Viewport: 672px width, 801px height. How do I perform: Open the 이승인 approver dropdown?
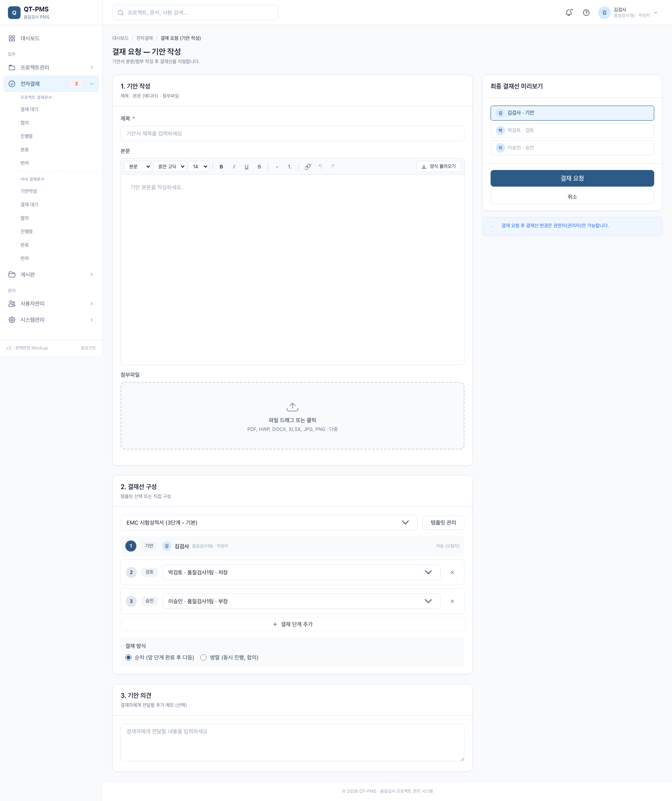pos(301,601)
